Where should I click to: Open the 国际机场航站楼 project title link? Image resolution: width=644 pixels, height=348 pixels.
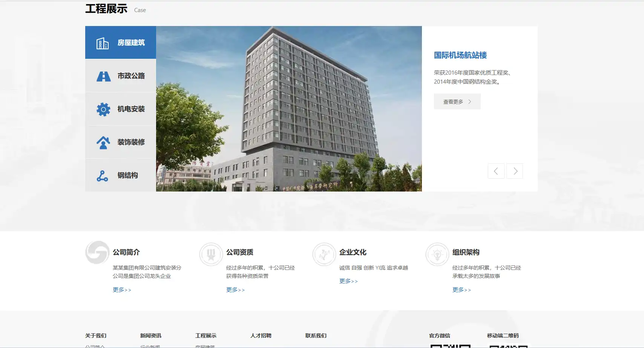(x=460, y=55)
